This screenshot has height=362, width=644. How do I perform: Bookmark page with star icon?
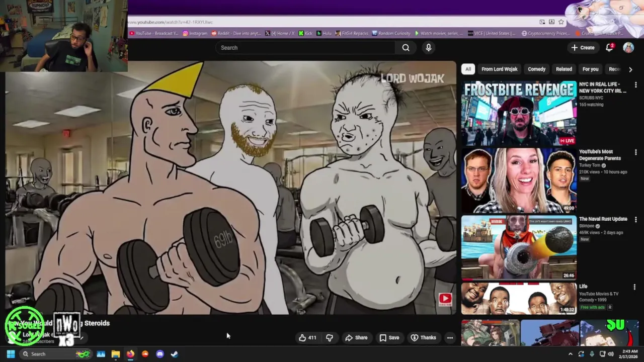pyautogui.click(x=561, y=22)
